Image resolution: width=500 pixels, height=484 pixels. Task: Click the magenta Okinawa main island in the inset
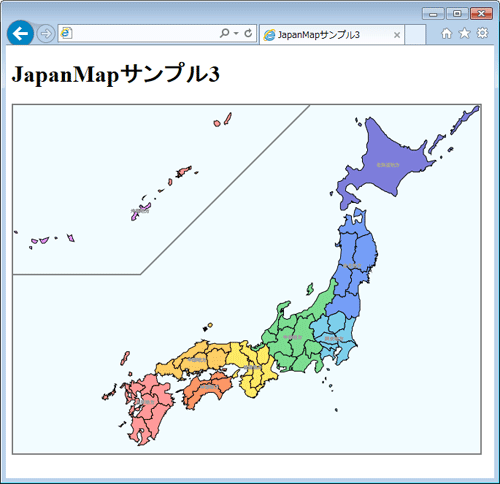[x=141, y=211]
